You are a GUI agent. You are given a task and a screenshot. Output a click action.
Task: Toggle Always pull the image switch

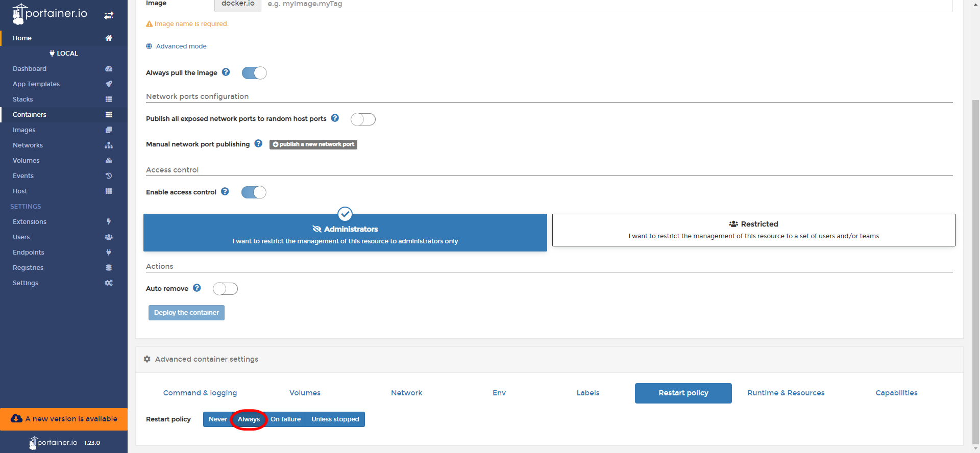pyautogui.click(x=254, y=73)
